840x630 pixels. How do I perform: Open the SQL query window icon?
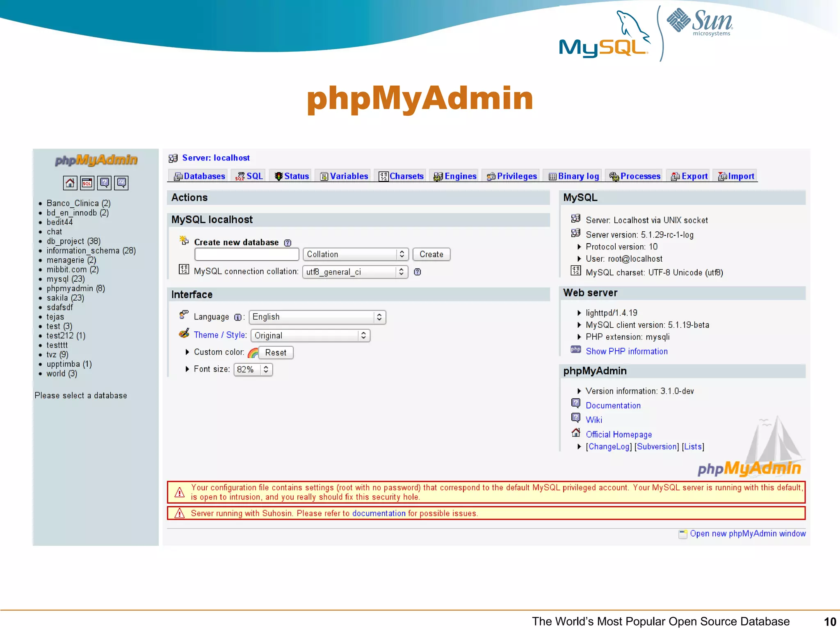[x=87, y=183]
